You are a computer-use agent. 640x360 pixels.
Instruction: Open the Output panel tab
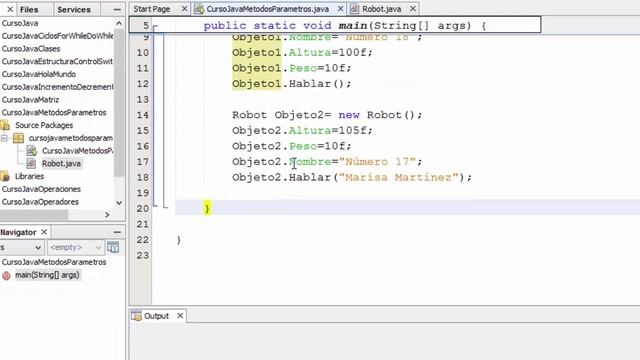coord(156,316)
